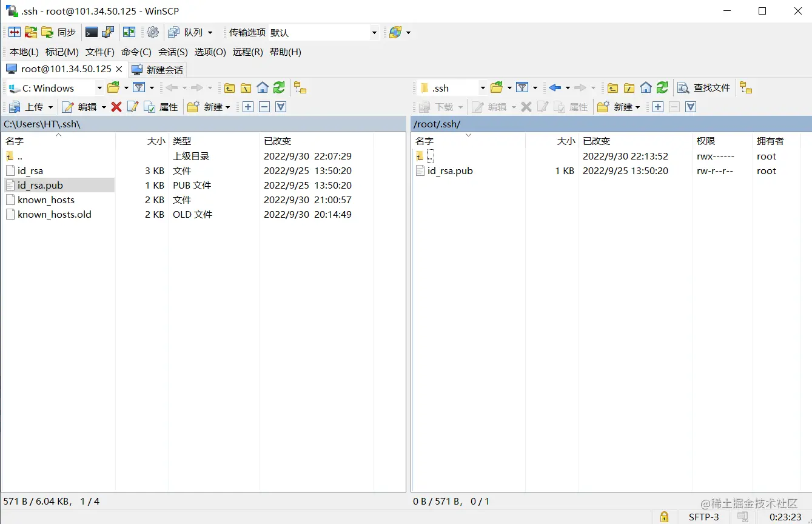Click the lock icon in the status bar
Screen dimensions: 812x524
[664, 517]
